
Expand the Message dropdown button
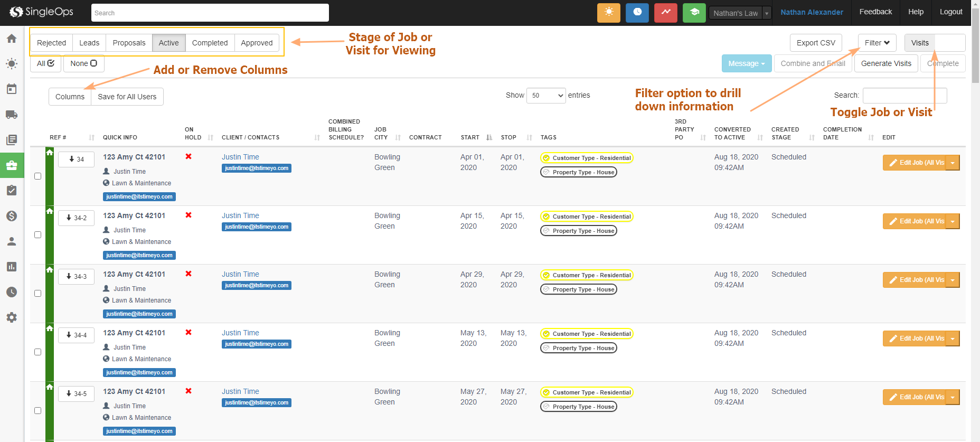click(746, 63)
